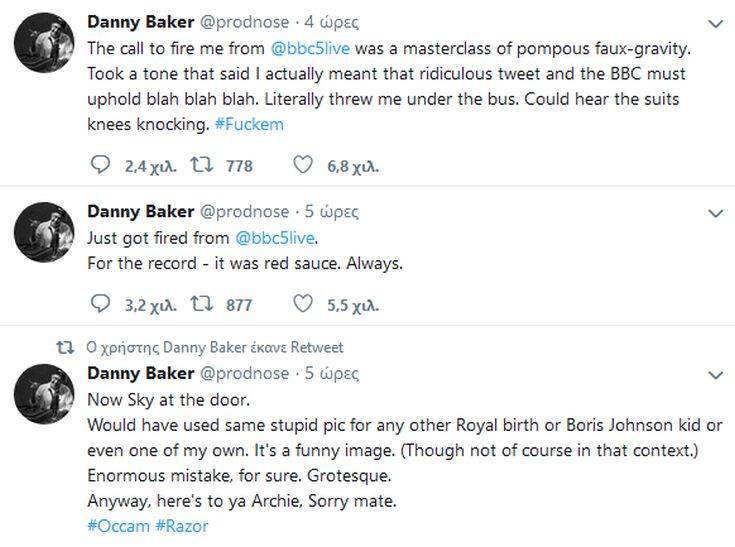Open options chevron on the first tweet

[714, 22]
